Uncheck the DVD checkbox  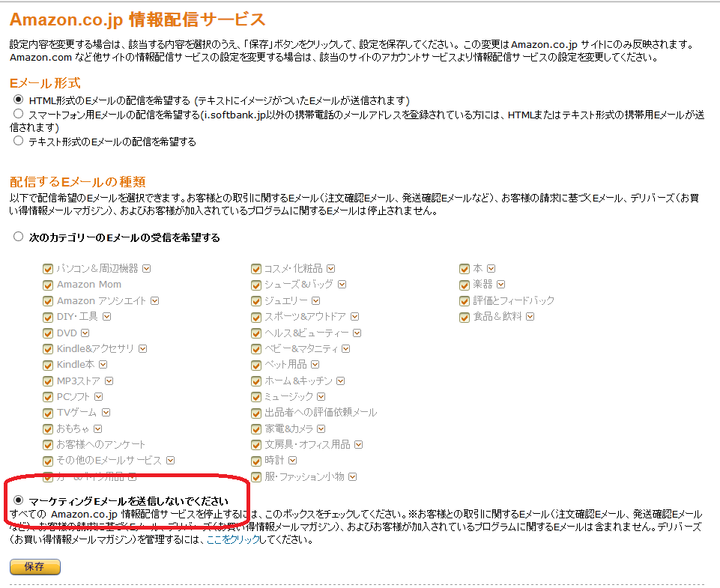[48, 333]
